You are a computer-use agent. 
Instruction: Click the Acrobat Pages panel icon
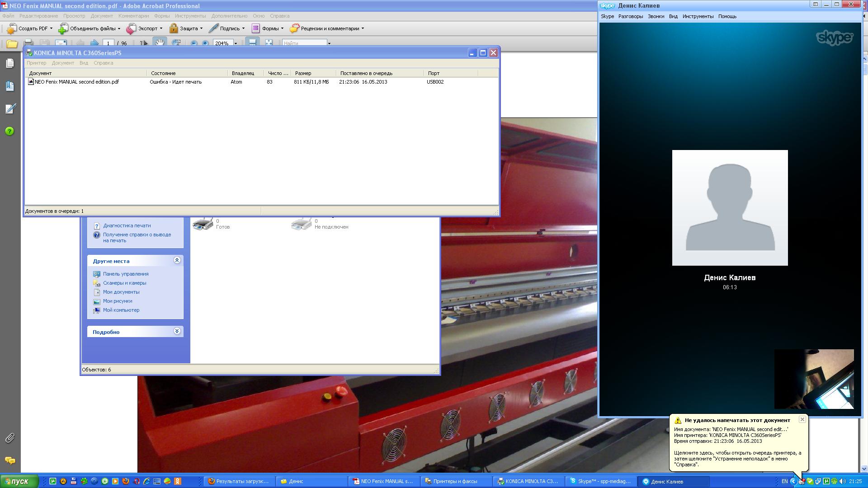coord(10,63)
